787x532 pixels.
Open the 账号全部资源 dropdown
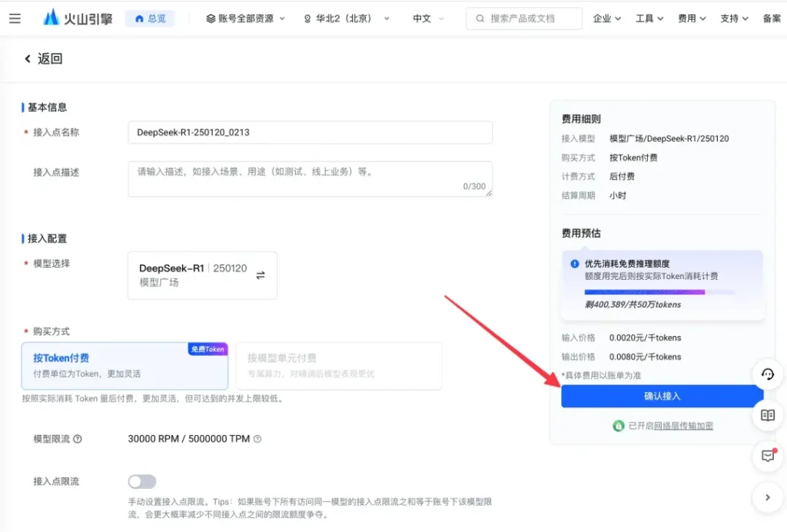tap(245, 18)
